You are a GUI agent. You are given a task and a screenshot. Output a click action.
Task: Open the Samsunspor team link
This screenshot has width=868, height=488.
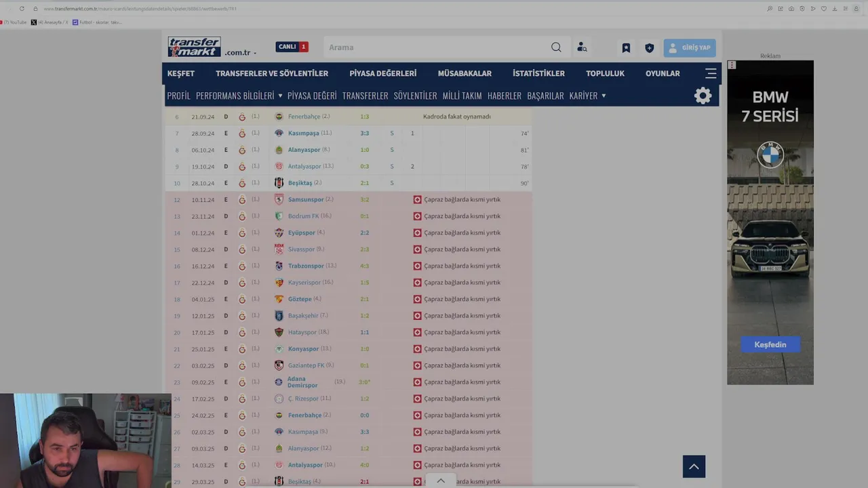tap(306, 200)
